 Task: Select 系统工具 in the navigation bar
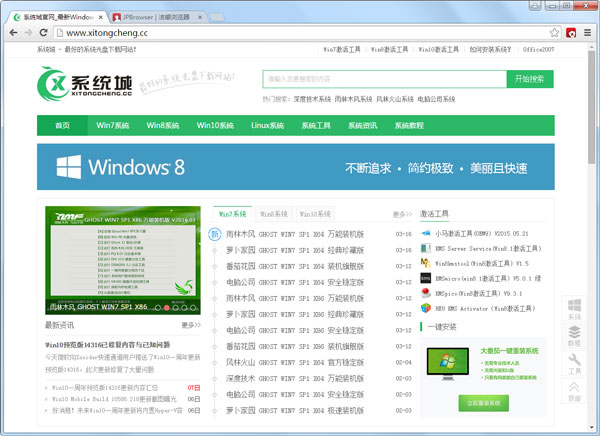[x=316, y=126]
